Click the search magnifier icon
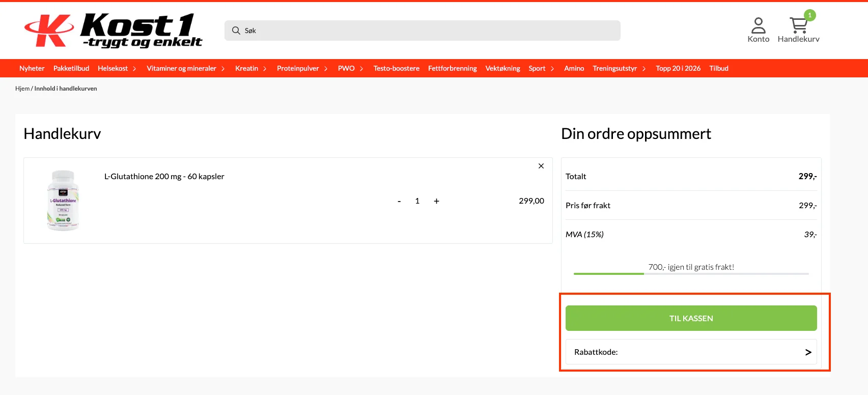 [x=236, y=31]
